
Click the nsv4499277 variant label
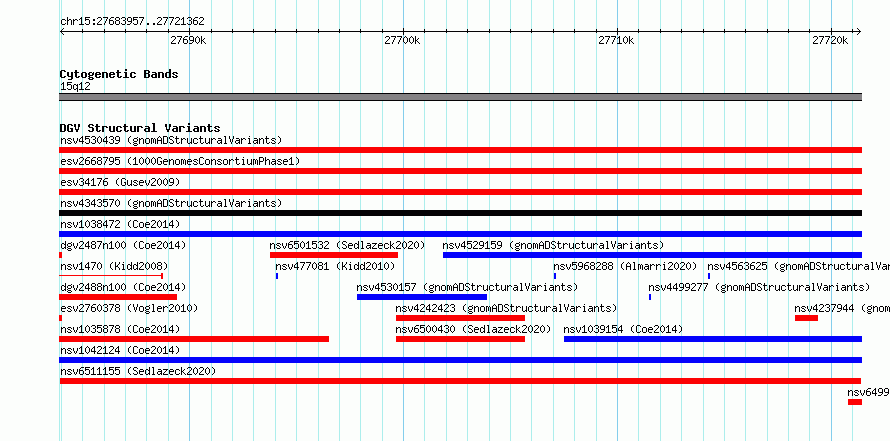(x=759, y=287)
